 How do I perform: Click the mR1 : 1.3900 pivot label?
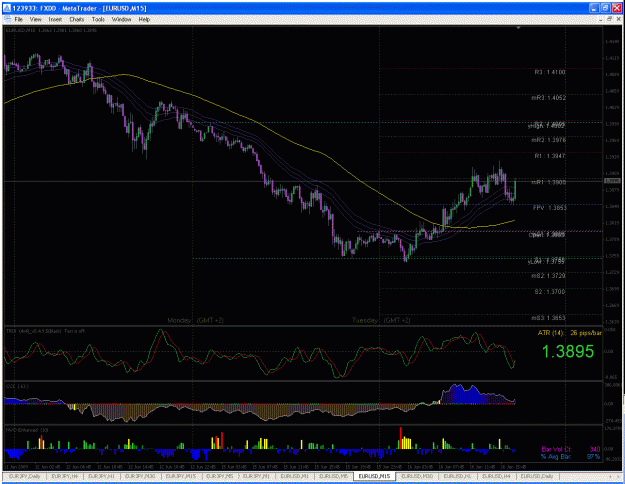[548, 182]
